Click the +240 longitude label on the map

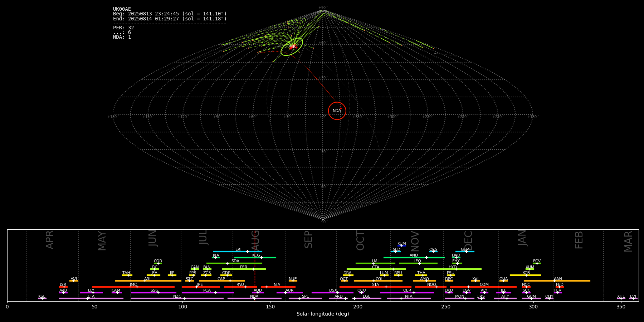click(462, 117)
